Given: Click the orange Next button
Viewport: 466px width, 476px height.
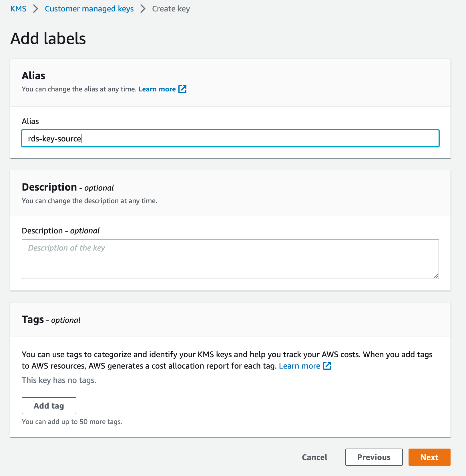Looking at the screenshot, I should click(429, 457).
